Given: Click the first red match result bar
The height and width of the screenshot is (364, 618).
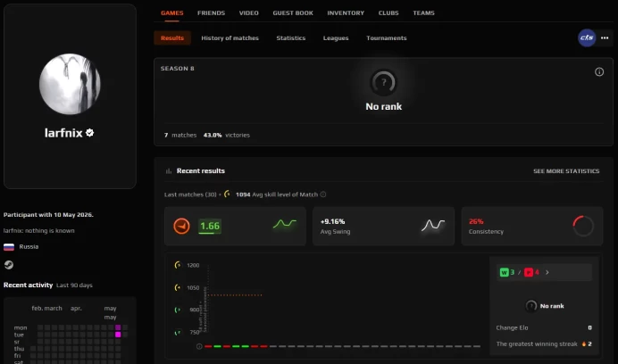Looking at the screenshot, I should click(x=208, y=347).
